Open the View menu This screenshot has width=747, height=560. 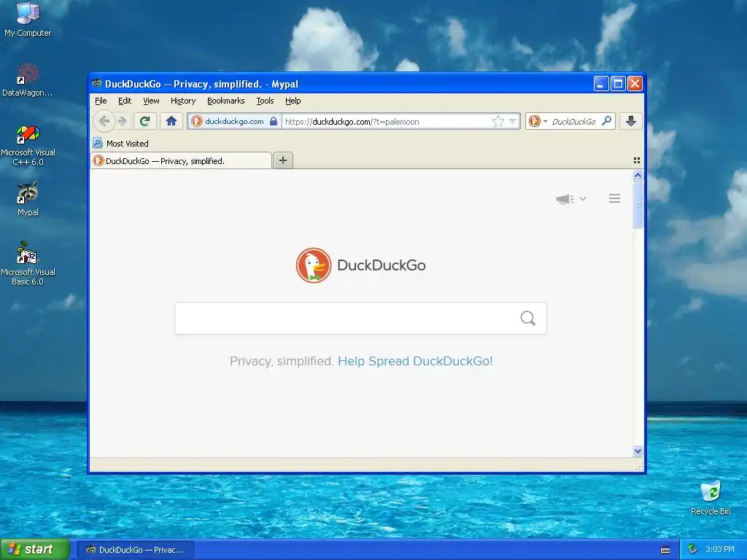[x=151, y=101]
